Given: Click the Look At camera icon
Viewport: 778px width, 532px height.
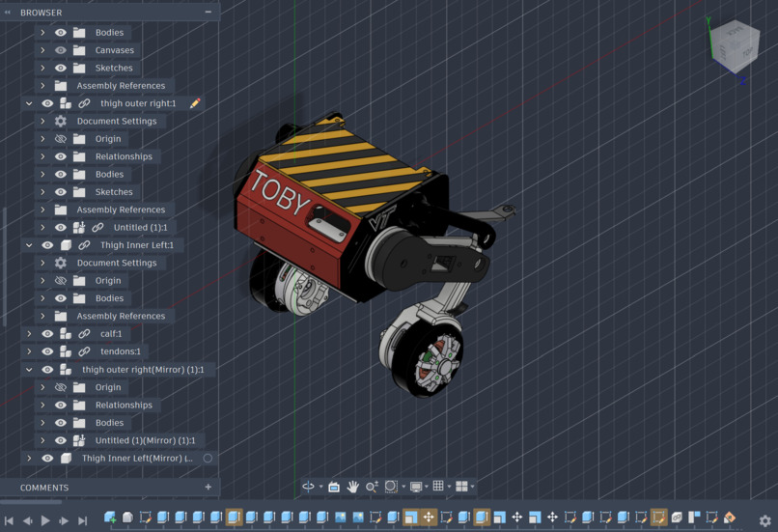Looking at the screenshot, I should (x=334, y=487).
